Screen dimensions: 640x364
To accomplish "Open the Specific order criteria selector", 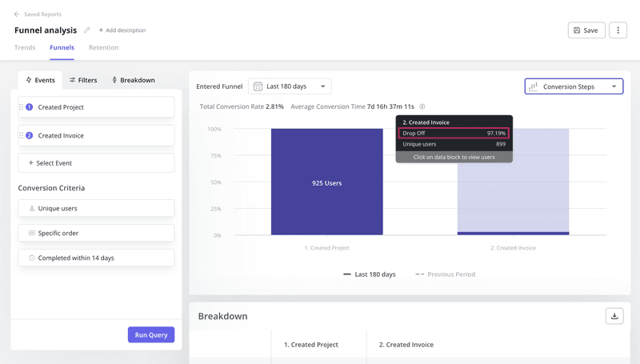I will tap(96, 233).
